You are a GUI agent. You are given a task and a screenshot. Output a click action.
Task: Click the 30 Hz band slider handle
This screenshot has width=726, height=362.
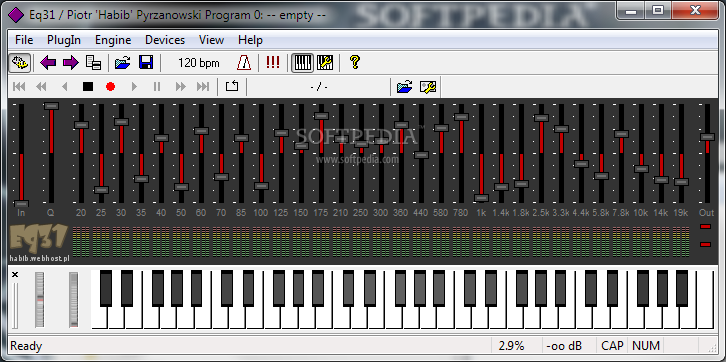(x=121, y=122)
